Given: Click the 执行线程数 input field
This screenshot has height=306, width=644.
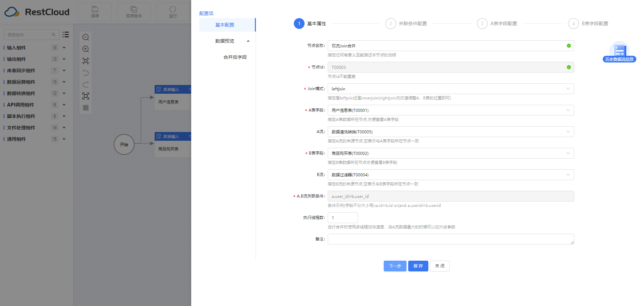Looking at the screenshot, I should [x=343, y=218].
